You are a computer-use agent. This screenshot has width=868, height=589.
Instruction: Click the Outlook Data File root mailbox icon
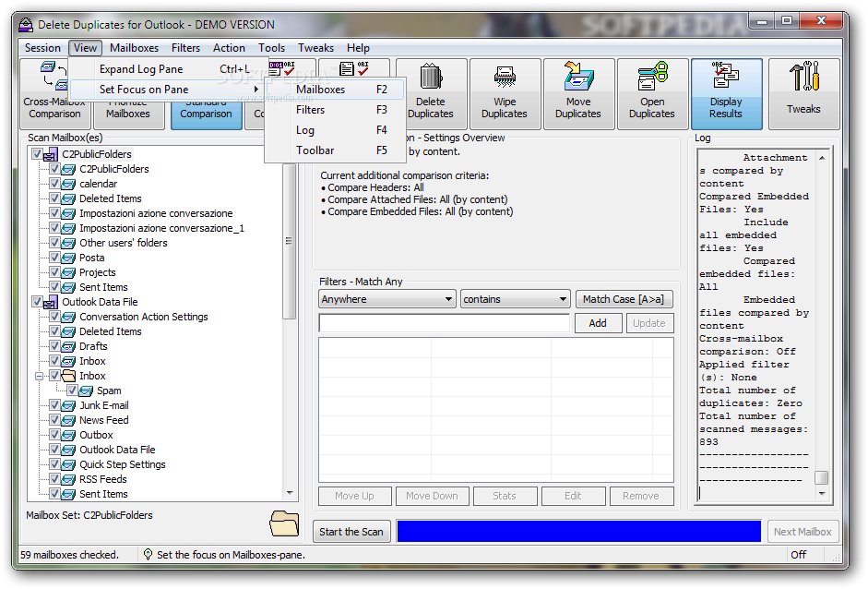pyautogui.click(x=51, y=303)
